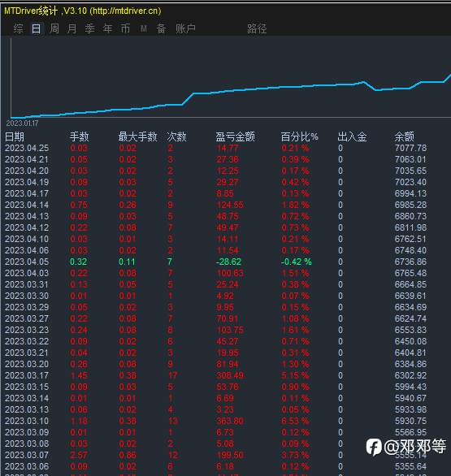451x476 pixels.
Task: Switch to the 季 quarterly tab
Action: [90, 29]
